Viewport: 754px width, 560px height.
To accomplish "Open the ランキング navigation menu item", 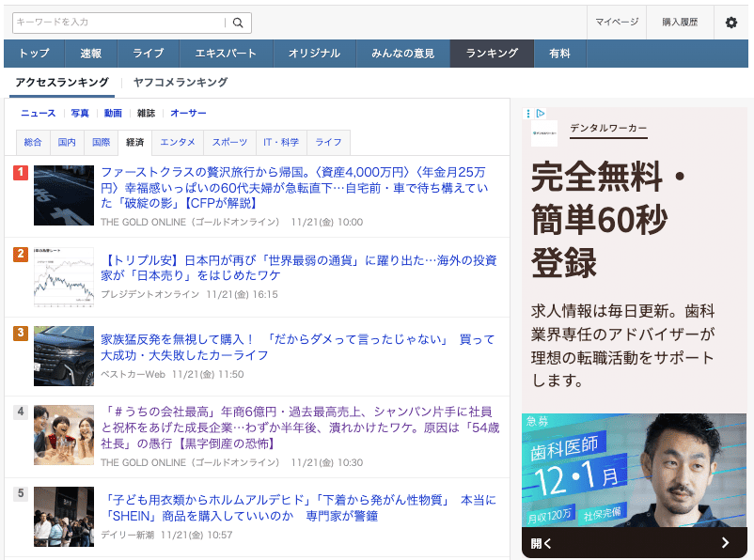I will (491, 54).
